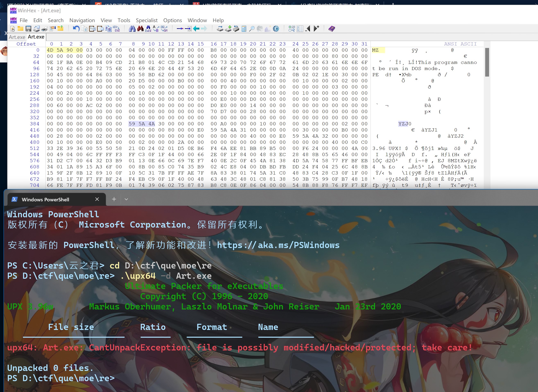This screenshot has width=538, height=392.
Task: Open the Help menu
Action: [x=218, y=20]
